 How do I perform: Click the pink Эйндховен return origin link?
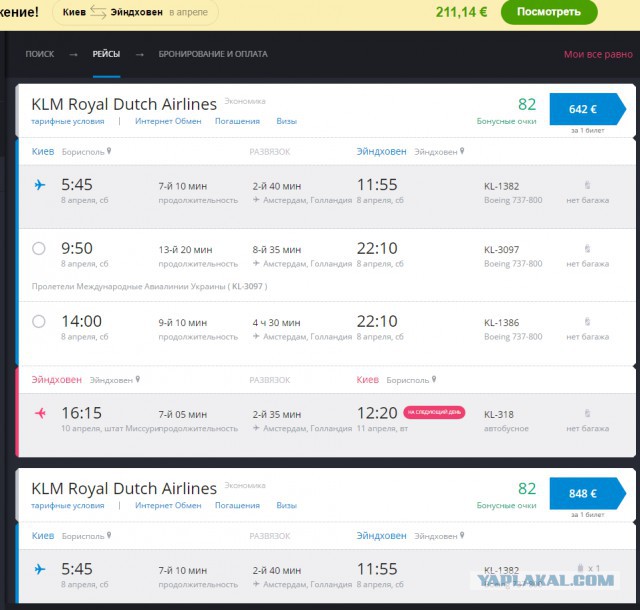57,380
